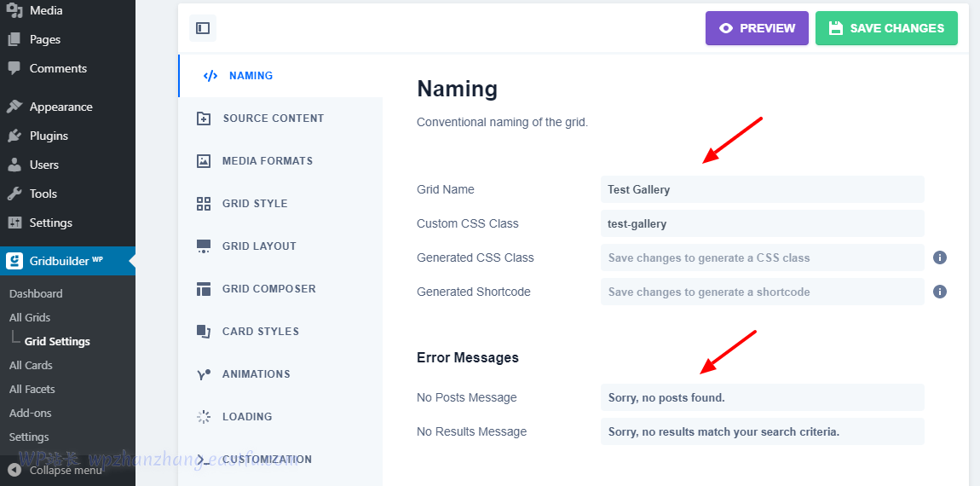Open Gridbuilder Settings submenu link
This screenshot has height=486, width=980.
[x=29, y=437]
